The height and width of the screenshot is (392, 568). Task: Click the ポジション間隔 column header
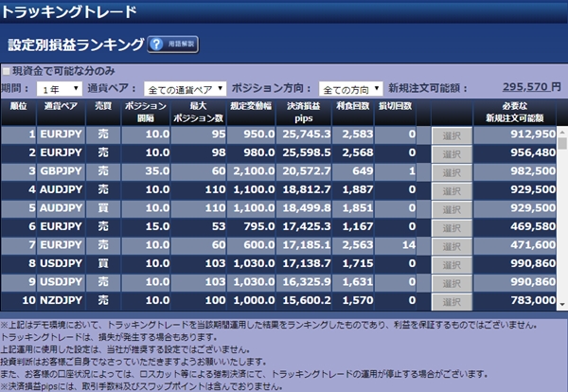[x=146, y=113]
